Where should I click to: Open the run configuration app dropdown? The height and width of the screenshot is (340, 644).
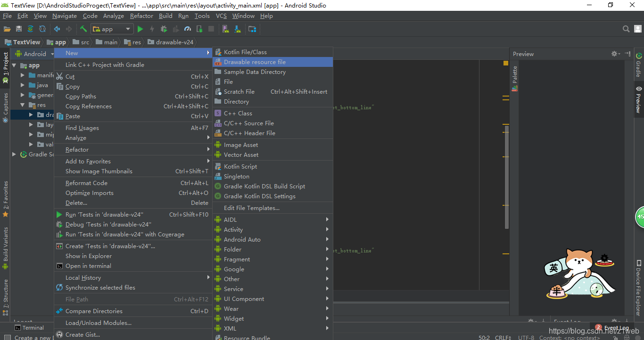[x=113, y=29]
